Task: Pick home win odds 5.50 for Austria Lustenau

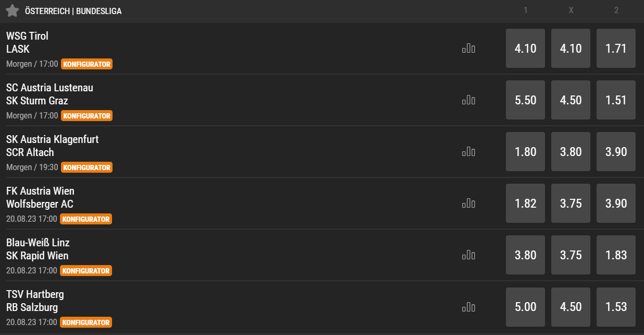Action: [x=525, y=100]
